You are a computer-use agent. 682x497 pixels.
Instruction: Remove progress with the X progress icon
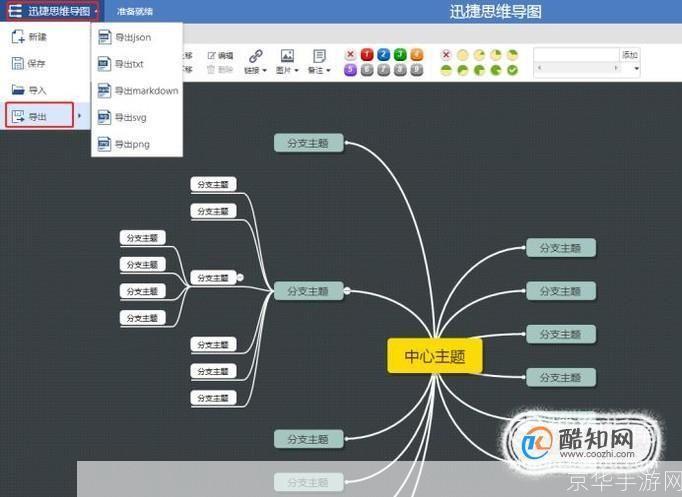point(446,55)
